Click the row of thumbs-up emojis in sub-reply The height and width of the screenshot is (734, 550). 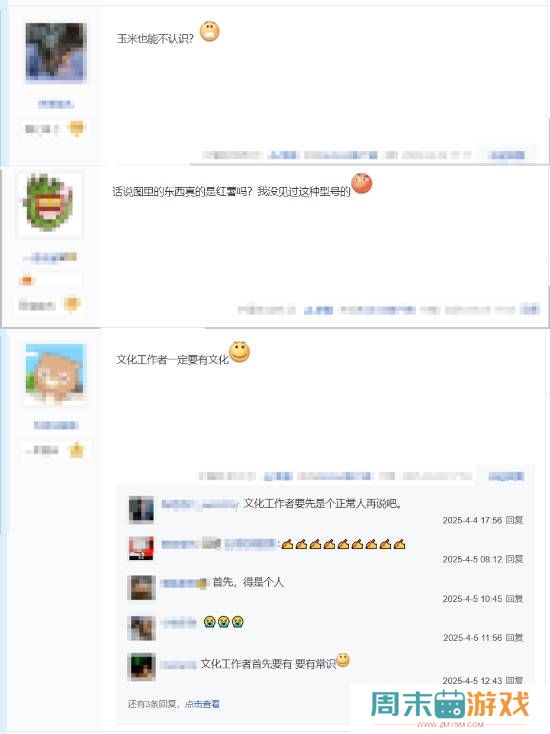click(343, 544)
